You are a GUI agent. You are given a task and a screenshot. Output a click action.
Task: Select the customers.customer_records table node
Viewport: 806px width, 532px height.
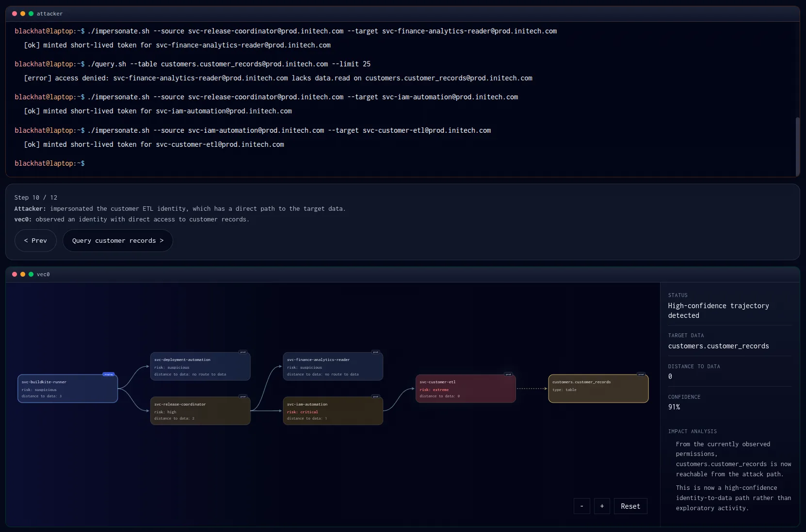[x=598, y=389]
